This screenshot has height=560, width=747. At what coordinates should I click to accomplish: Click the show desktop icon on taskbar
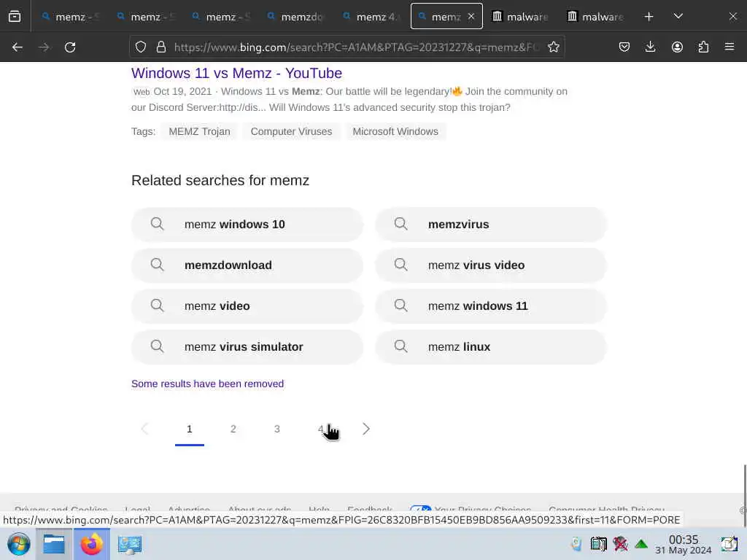click(x=729, y=544)
